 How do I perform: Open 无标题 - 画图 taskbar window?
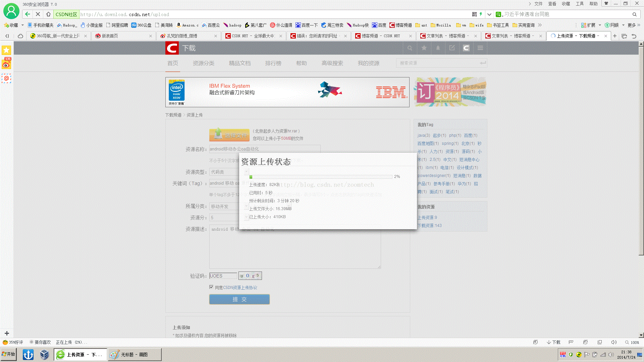click(x=135, y=354)
